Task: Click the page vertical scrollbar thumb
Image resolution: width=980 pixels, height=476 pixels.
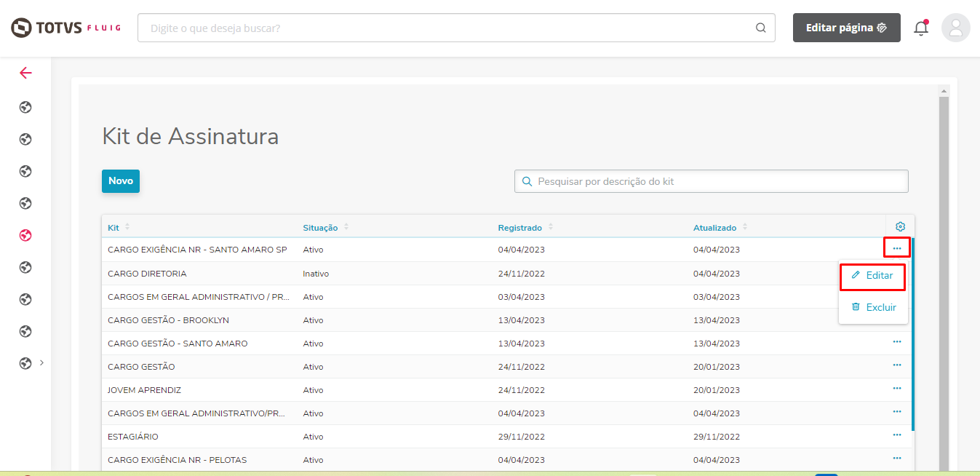Action: pyautogui.click(x=944, y=284)
